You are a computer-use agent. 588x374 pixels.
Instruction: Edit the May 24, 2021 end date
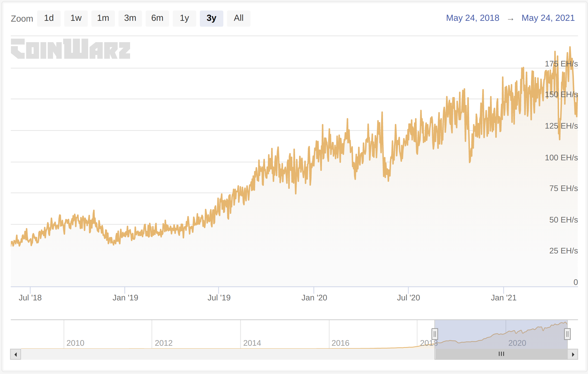click(548, 18)
